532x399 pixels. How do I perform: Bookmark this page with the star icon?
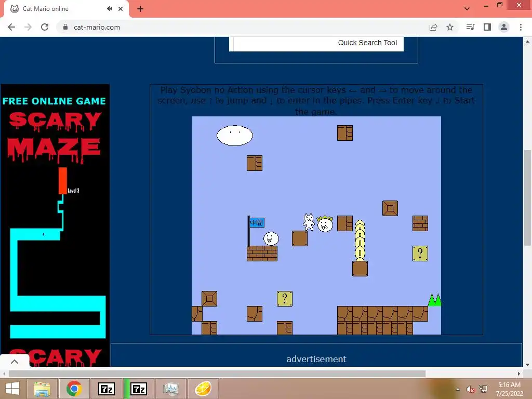[450, 27]
